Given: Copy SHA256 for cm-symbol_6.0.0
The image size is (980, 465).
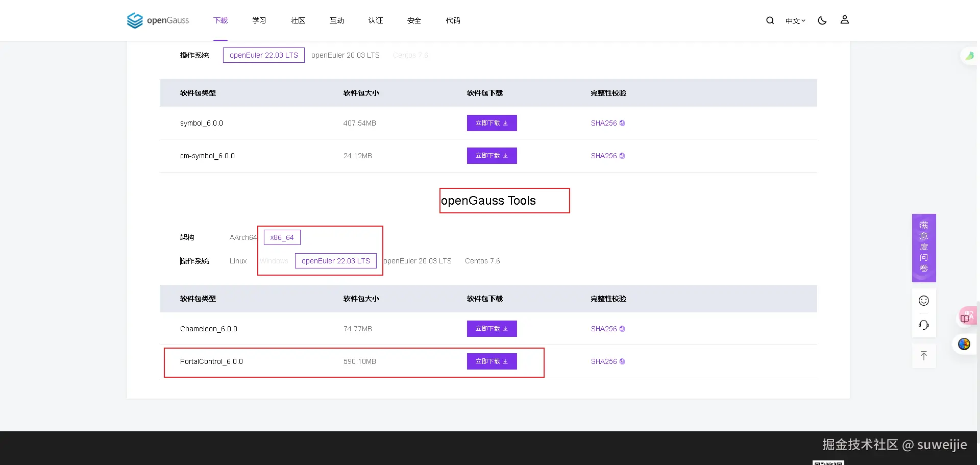Looking at the screenshot, I should click(x=607, y=156).
